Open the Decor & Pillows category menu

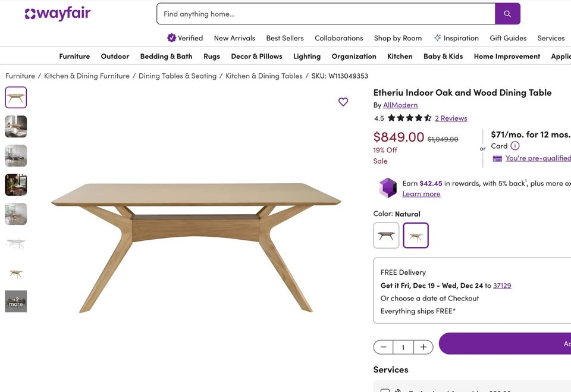click(x=256, y=56)
